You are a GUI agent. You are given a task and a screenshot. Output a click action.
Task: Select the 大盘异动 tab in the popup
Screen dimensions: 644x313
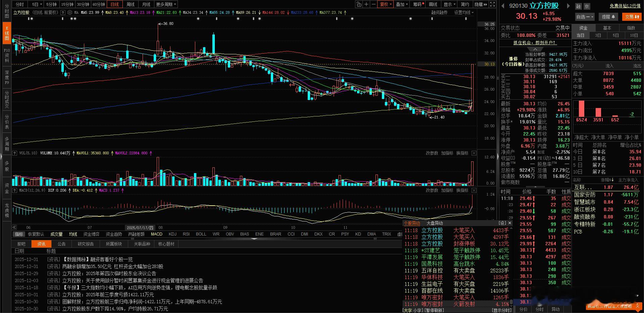click(434, 223)
